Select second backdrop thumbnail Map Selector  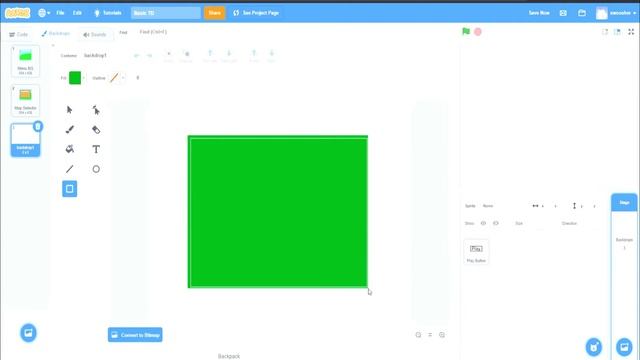tap(25, 101)
